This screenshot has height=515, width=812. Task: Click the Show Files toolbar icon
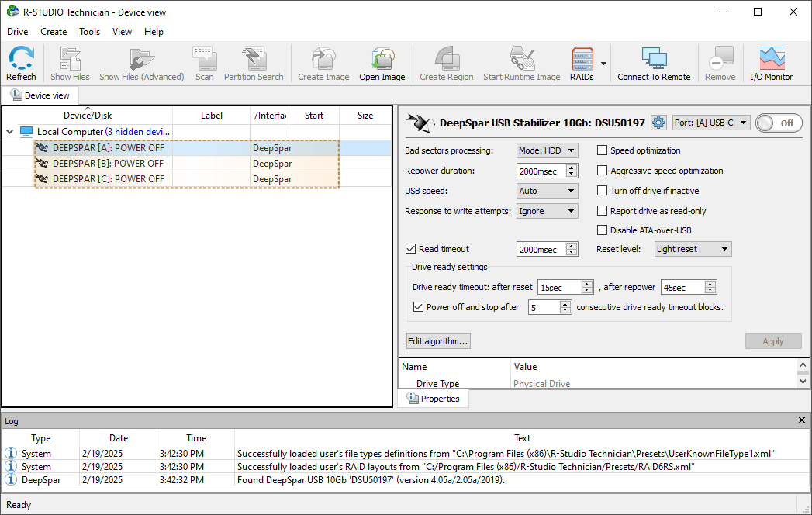tap(70, 63)
